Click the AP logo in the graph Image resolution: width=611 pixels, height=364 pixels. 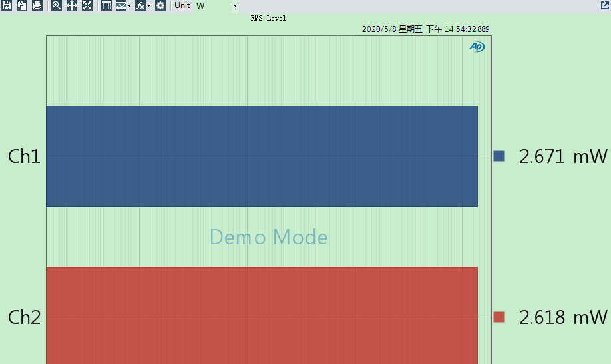477,47
